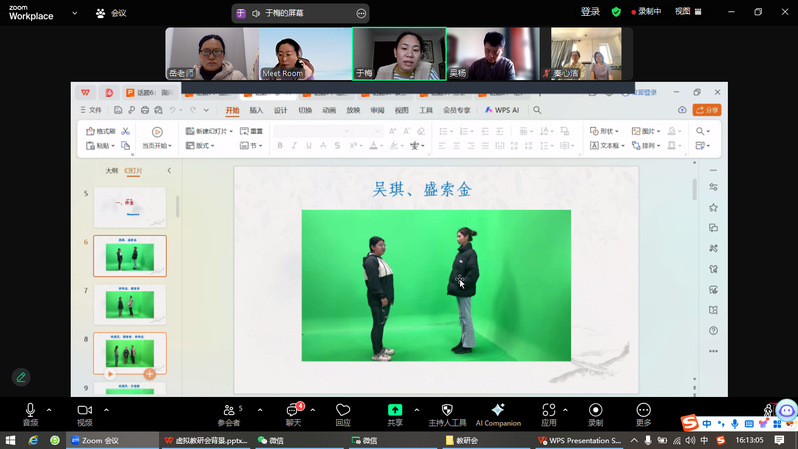This screenshot has width=798, height=449.
Task: Open the AI Companion
Action: [x=498, y=411]
